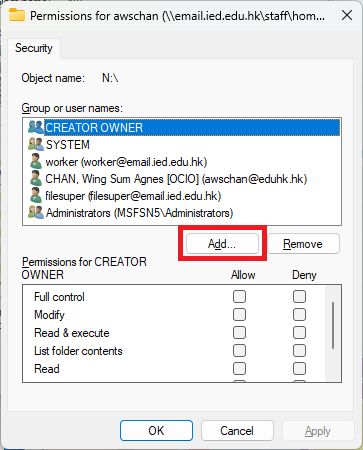Viewport: 363px width, 450px height.
Task: Tick Allow checkbox for Read & execute
Action: click(x=239, y=332)
